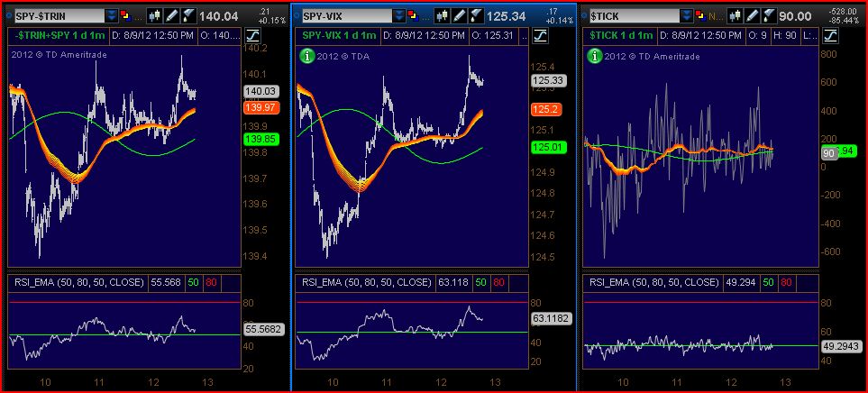
Task: Click D: 8/9/12 12:50 PM in $TICK
Action: tap(699, 36)
